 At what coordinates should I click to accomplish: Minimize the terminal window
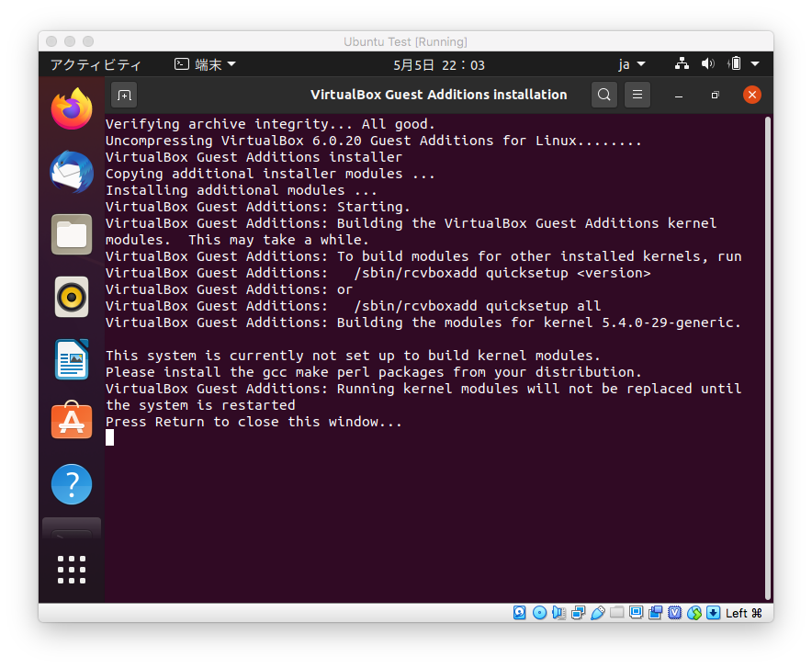pyautogui.click(x=679, y=96)
